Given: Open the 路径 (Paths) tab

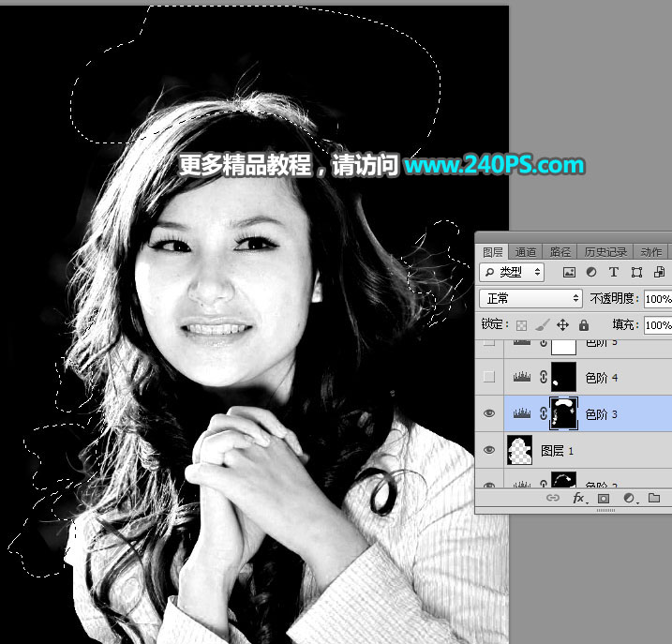Looking at the screenshot, I should coord(560,252).
